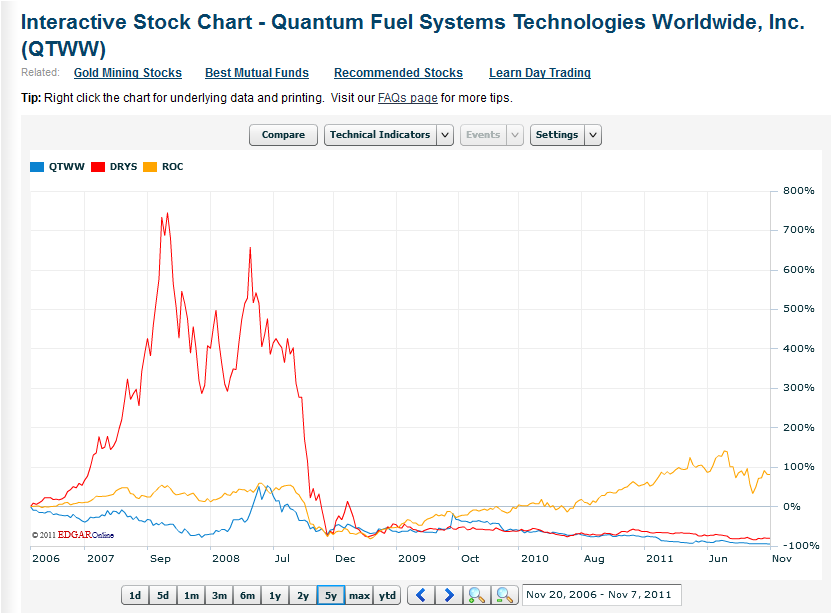Click the 2006 x-axis label
Screen dimensions: 834x614
[x=46, y=559]
